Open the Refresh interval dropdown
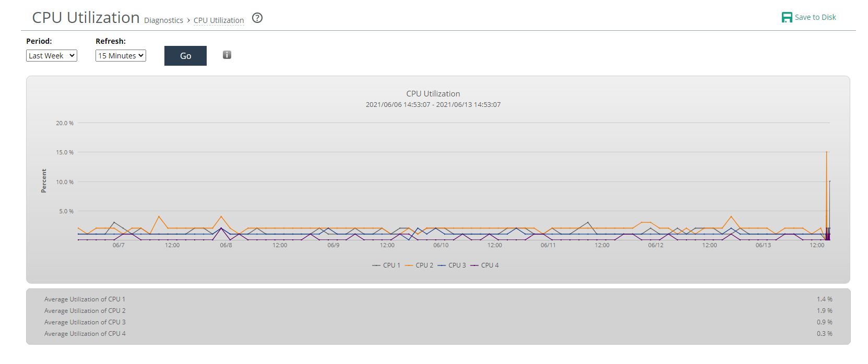Image resolution: width=868 pixels, height=364 pixels. pos(121,55)
